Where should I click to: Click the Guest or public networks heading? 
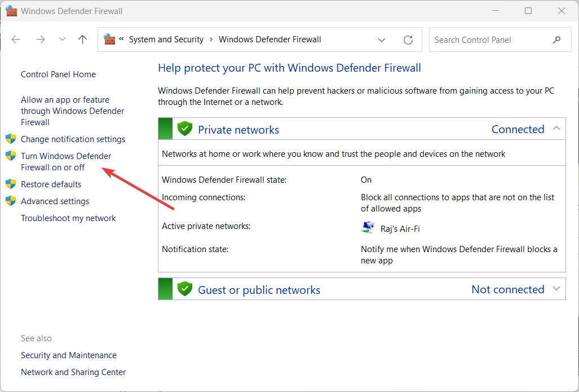pyautogui.click(x=259, y=290)
